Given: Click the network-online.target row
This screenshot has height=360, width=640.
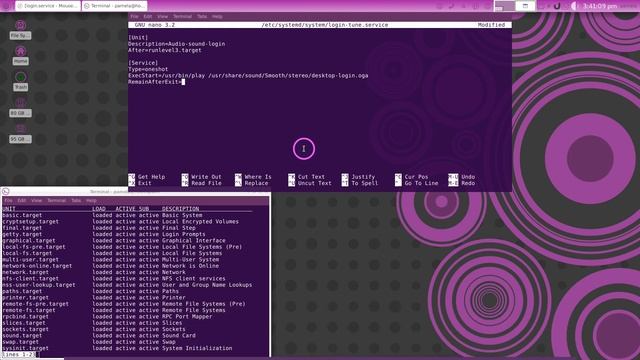Looking at the screenshot, I should point(110,266).
